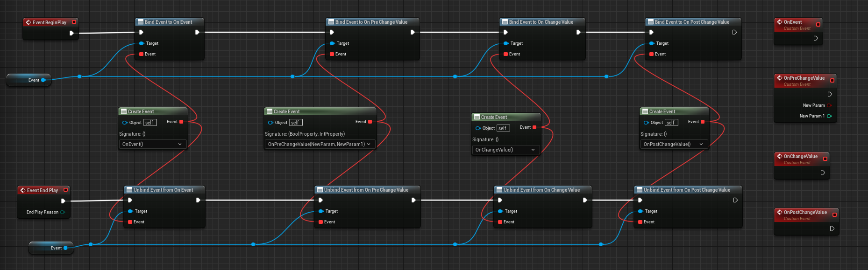This screenshot has height=270, width=868.
Task: Click the Event End Play node header
Action: 42,190
